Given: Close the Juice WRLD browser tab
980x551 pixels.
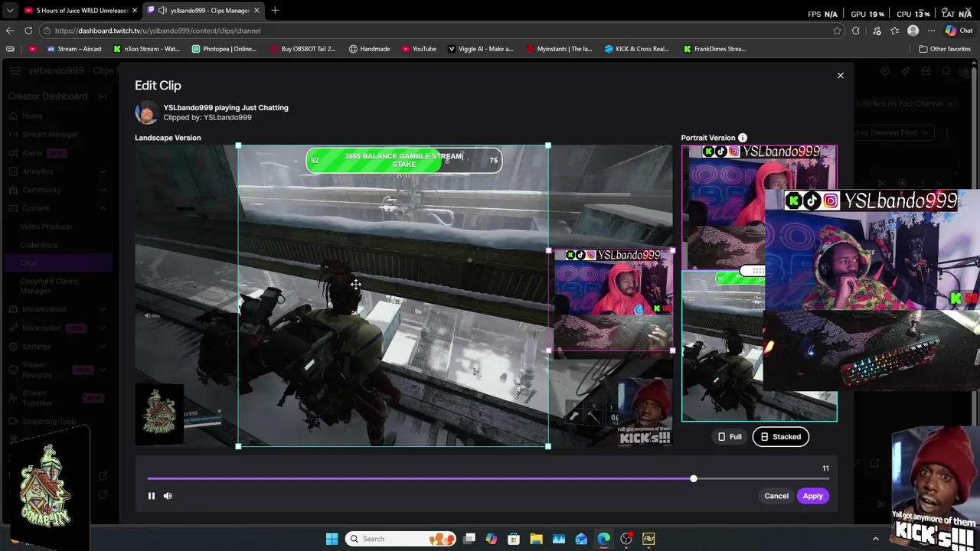Looking at the screenshot, I should point(135,11).
